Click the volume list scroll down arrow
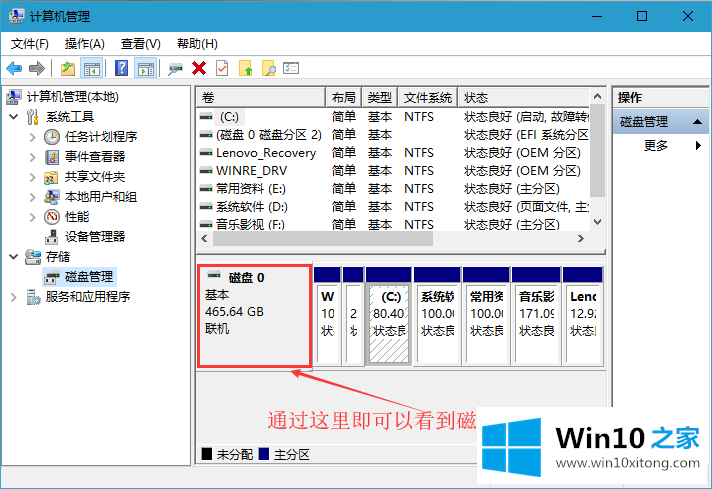712x489 pixels. click(x=598, y=222)
